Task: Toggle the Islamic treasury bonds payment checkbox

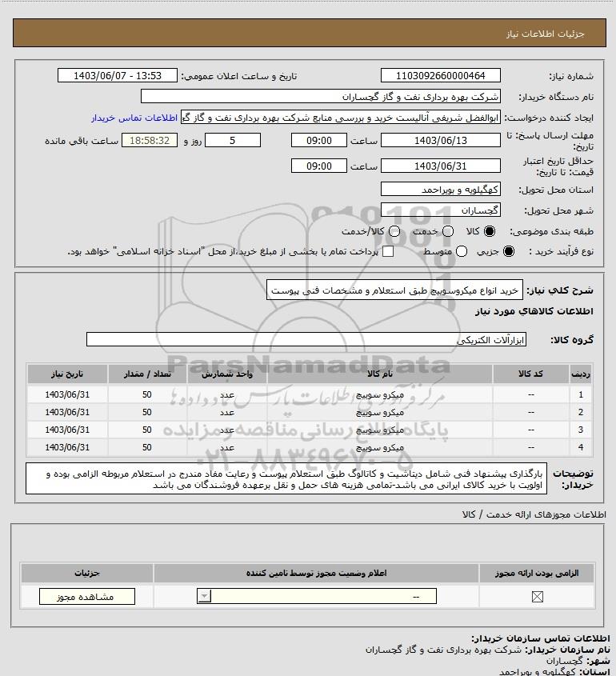Action: coord(388,251)
